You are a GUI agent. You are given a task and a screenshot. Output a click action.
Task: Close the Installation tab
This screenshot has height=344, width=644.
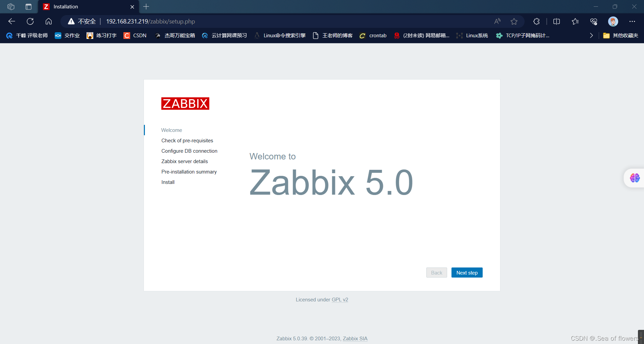click(132, 7)
